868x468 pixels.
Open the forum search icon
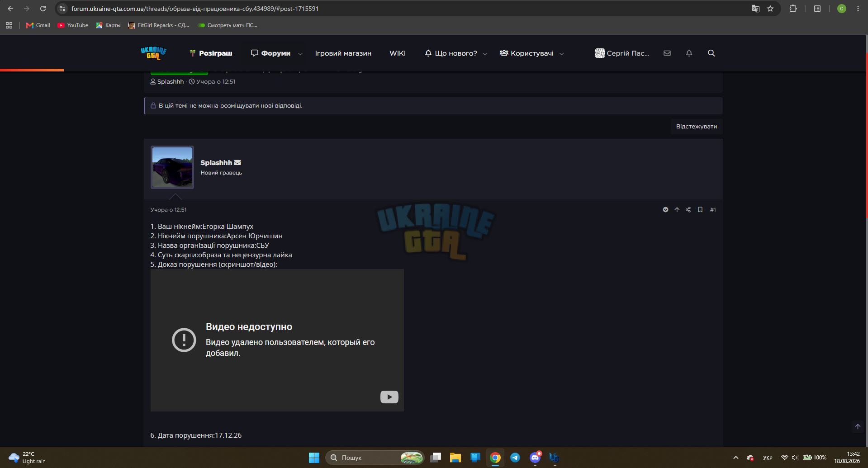(x=711, y=53)
